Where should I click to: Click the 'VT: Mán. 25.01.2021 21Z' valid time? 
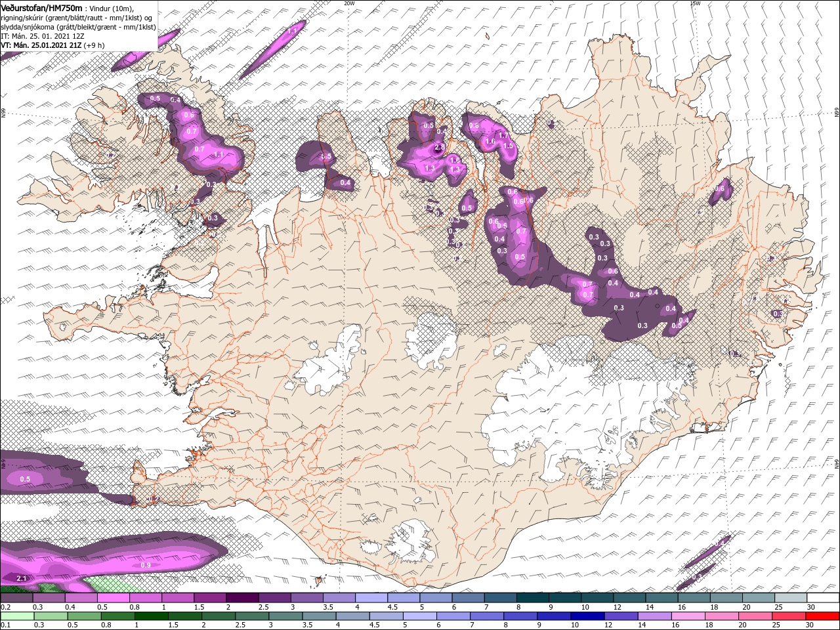[41, 45]
